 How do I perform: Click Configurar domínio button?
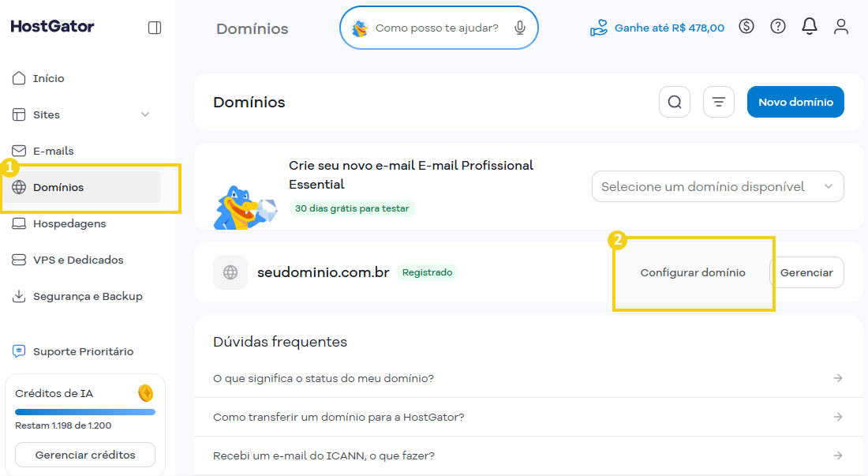(693, 272)
